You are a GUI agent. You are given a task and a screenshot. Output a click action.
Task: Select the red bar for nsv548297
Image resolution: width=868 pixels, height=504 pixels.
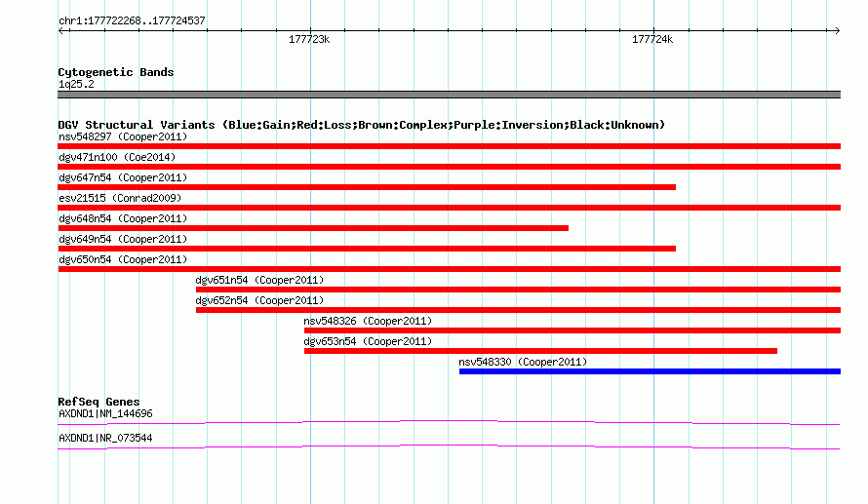coord(449,146)
